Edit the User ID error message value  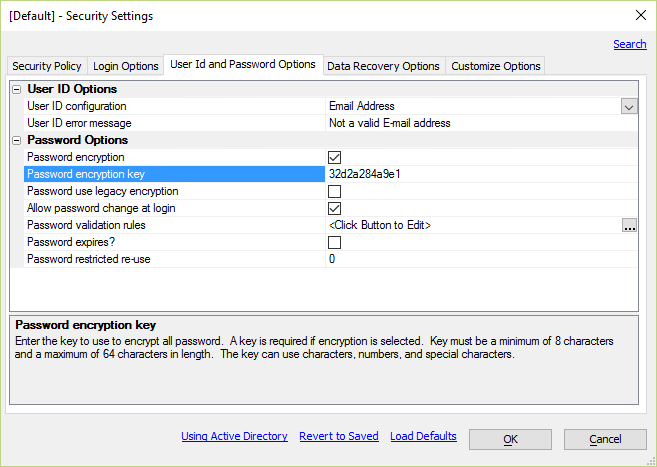(481, 123)
